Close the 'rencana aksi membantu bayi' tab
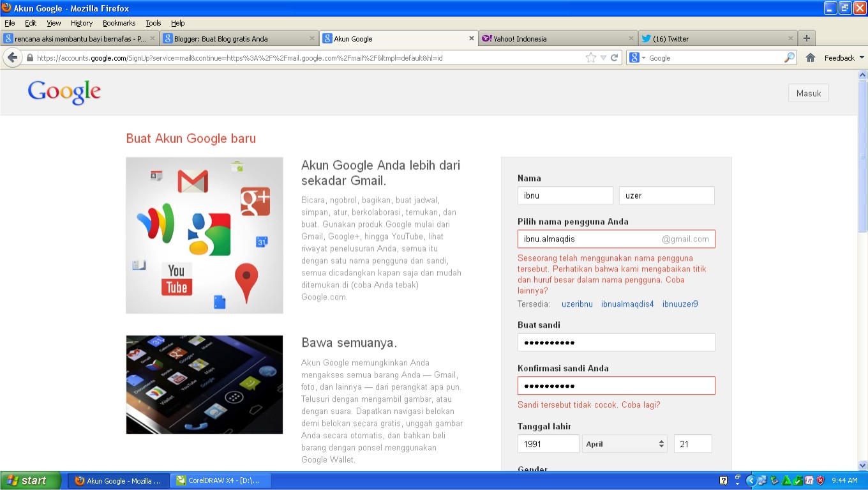This screenshot has width=868, height=490. 153,38
